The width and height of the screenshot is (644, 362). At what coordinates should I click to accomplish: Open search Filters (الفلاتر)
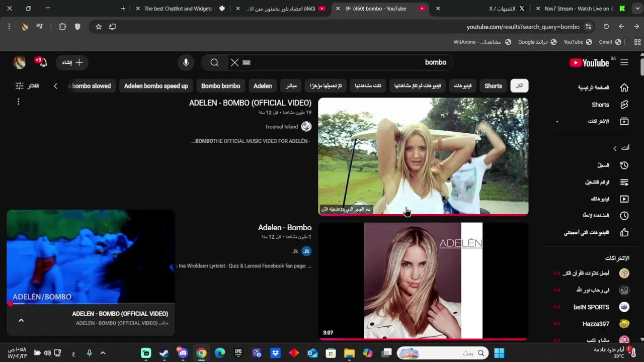click(x=27, y=86)
